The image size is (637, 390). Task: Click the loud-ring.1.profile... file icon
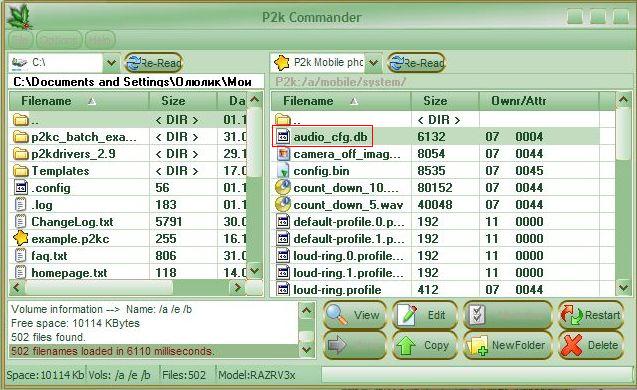(x=282, y=273)
